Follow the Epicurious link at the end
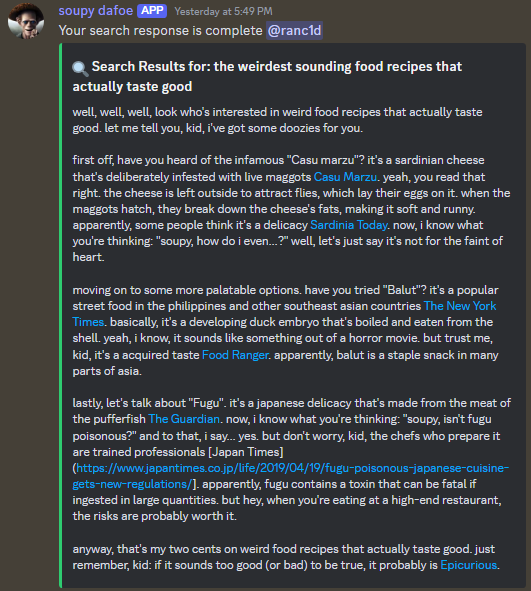 [x=468, y=565]
